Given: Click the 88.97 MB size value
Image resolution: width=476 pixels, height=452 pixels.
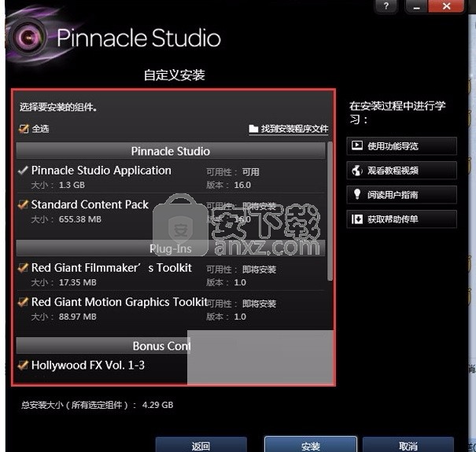Looking at the screenshot, I should click(78, 317).
